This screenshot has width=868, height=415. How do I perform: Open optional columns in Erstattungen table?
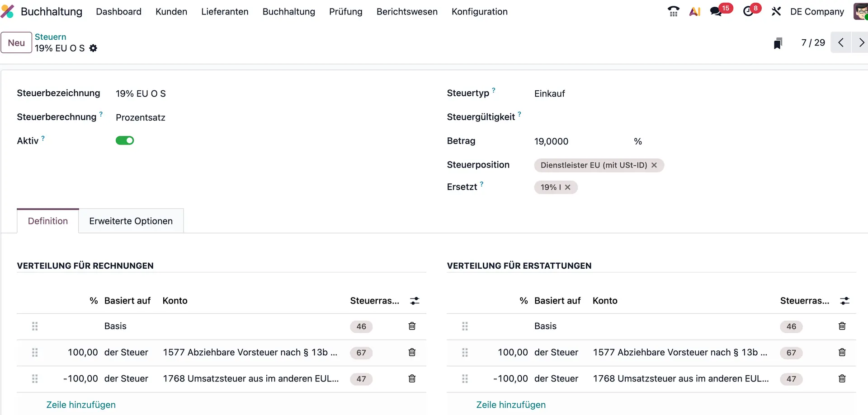tap(845, 301)
